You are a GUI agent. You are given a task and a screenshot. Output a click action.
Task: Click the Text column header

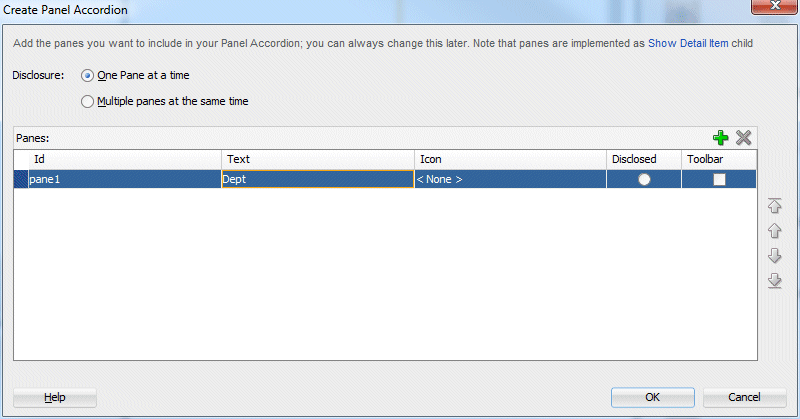pos(318,159)
